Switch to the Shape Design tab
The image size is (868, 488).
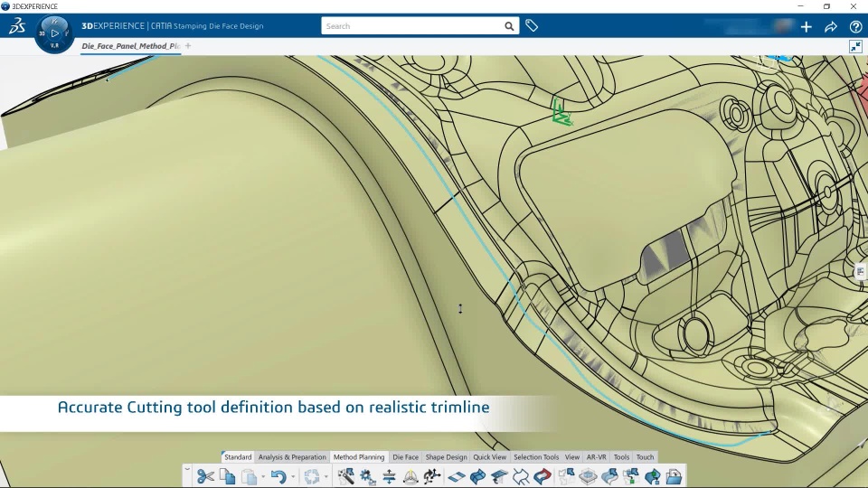446,457
